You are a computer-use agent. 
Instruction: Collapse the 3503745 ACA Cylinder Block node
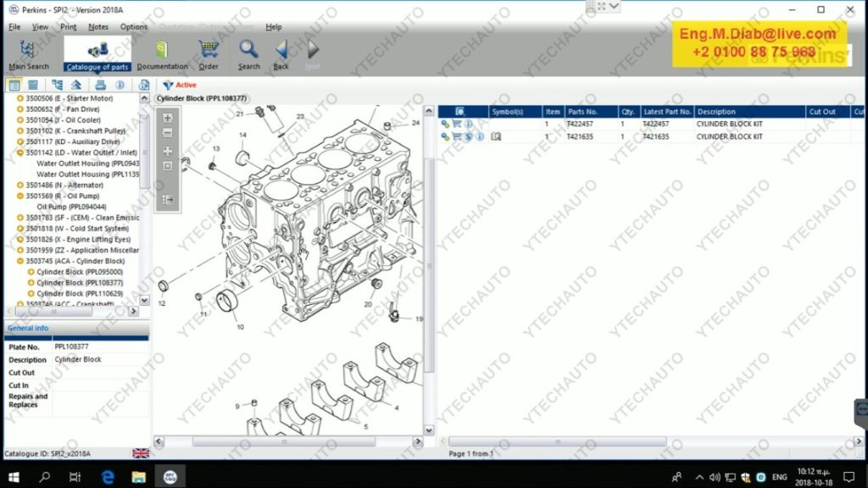(20, 261)
